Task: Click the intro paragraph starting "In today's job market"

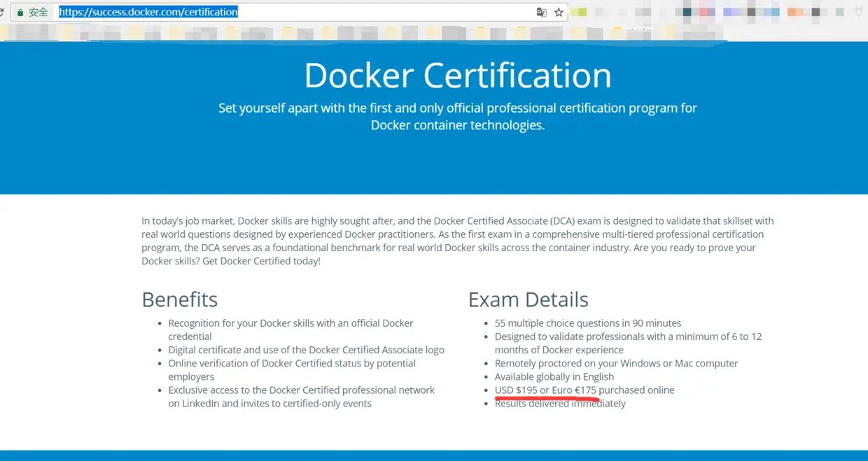Action: point(458,241)
